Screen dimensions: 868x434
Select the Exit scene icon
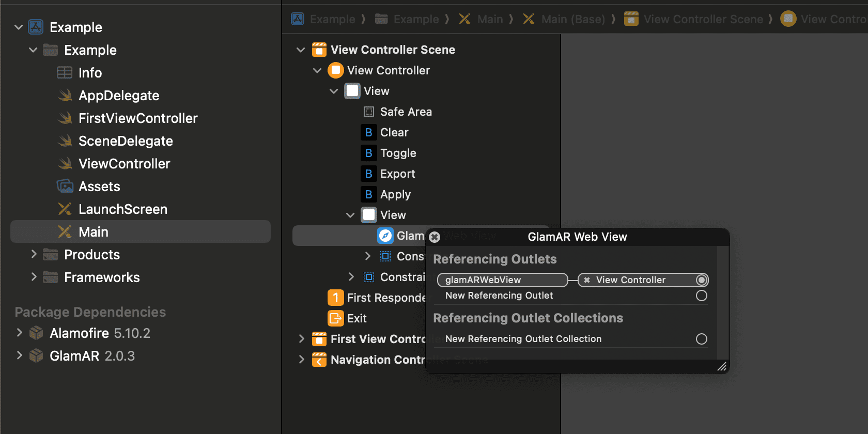click(336, 318)
